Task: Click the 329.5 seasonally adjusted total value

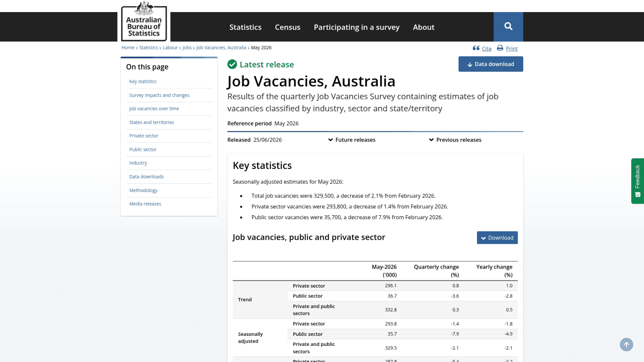Action: coord(391,348)
